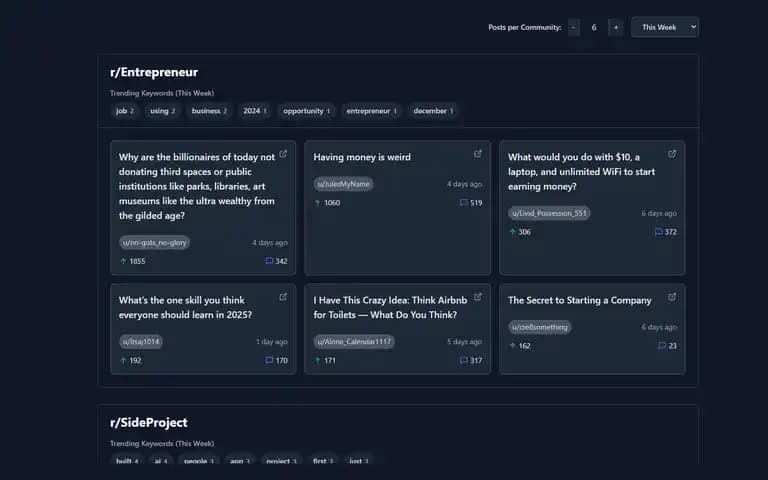Open user u/Livid_Possession_551 profile
The width and height of the screenshot is (768, 480).
click(x=549, y=213)
